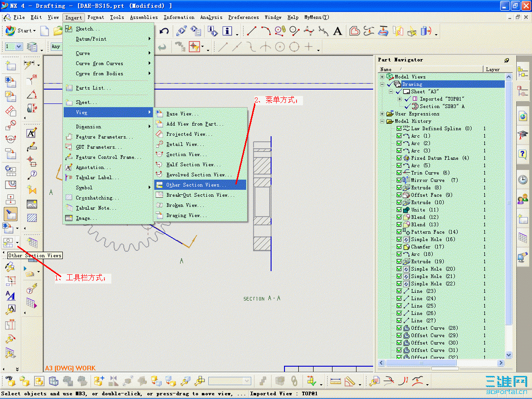Click the Section View submenu icon
This screenshot has height=399, width=532.
159,154
